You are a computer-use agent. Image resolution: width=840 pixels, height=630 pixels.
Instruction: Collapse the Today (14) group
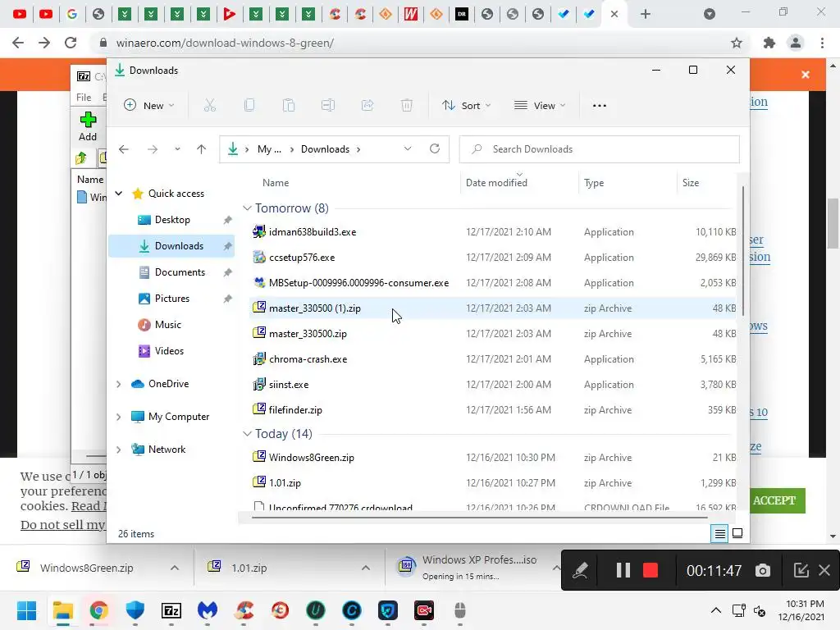coord(247,433)
